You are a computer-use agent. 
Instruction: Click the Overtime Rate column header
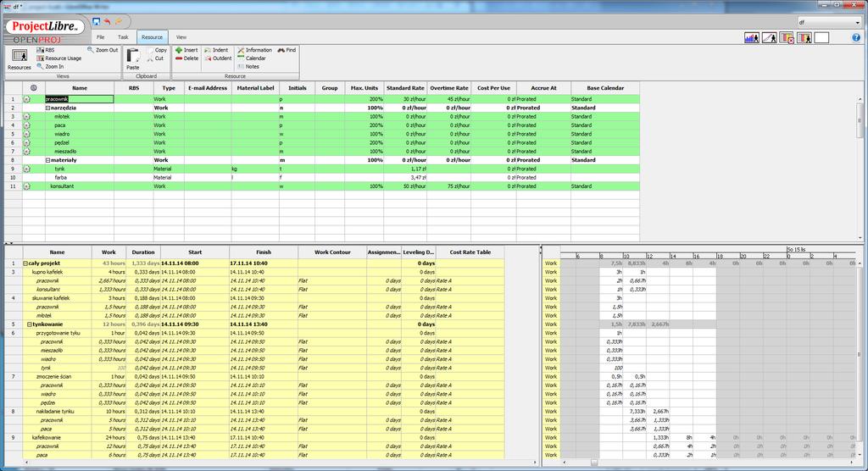[x=449, y=88]
